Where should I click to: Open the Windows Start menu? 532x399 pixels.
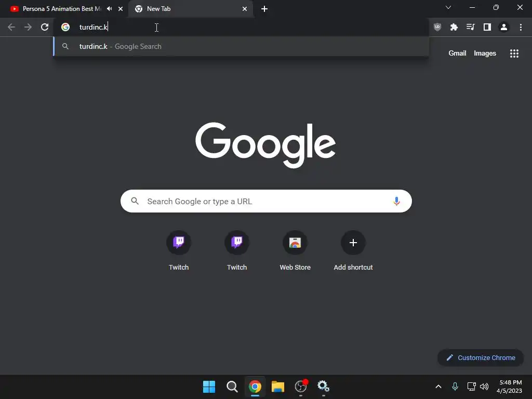209,387
